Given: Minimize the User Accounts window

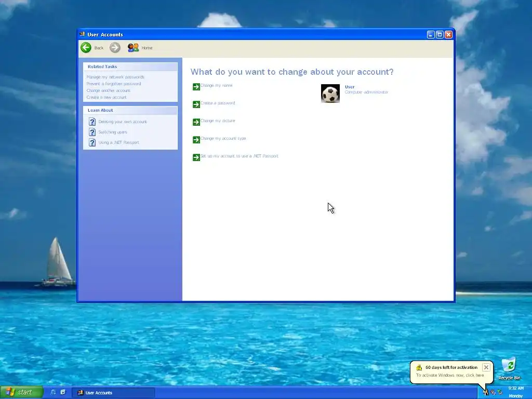Looking at the screenshot, I should [431, 35].
